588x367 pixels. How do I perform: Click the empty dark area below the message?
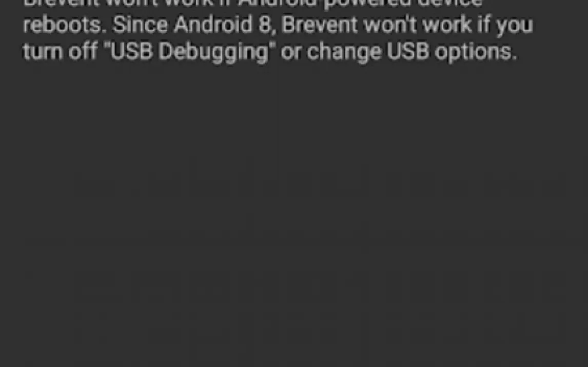(294, 217)
